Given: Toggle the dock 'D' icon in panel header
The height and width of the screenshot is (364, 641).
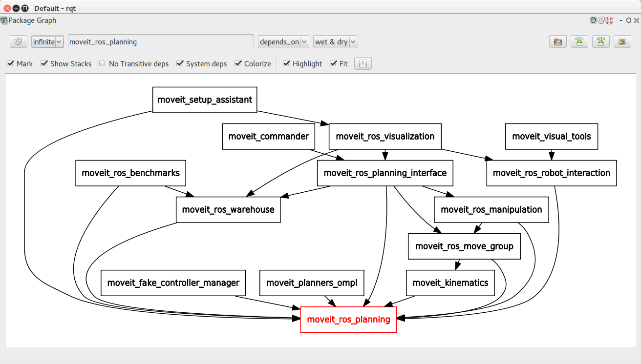Looking at the screenshot, I should pos(594,20).
